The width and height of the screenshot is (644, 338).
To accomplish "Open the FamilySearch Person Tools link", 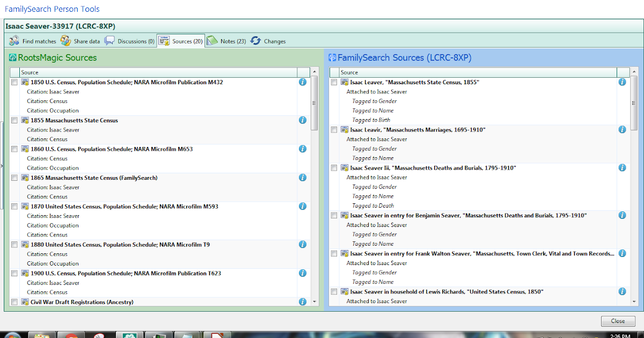I will (52, 9).
